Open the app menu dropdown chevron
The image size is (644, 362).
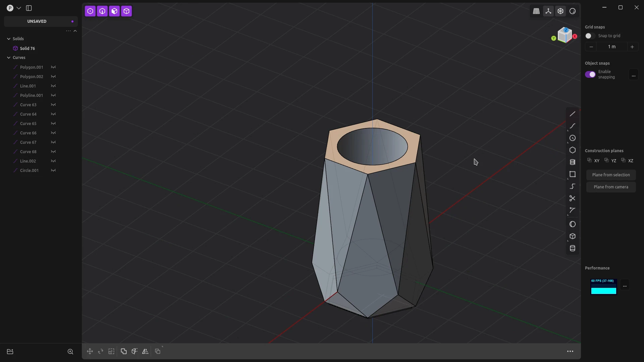click(x=19, y=8)
